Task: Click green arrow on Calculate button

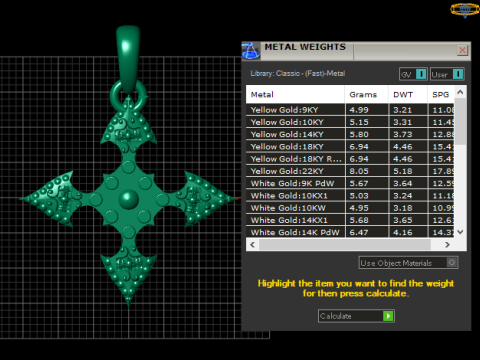Action: [388, 316]
